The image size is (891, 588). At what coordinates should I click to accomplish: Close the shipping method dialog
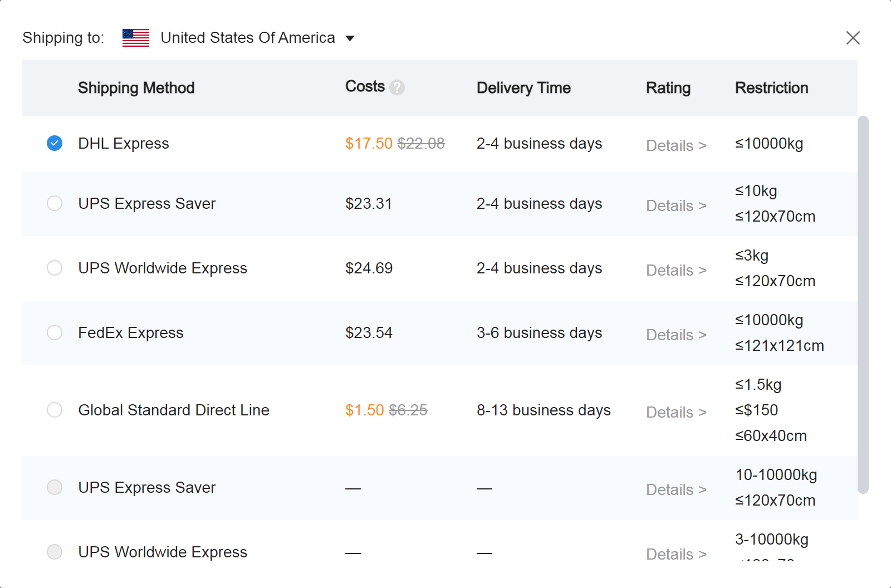point(853,38)
